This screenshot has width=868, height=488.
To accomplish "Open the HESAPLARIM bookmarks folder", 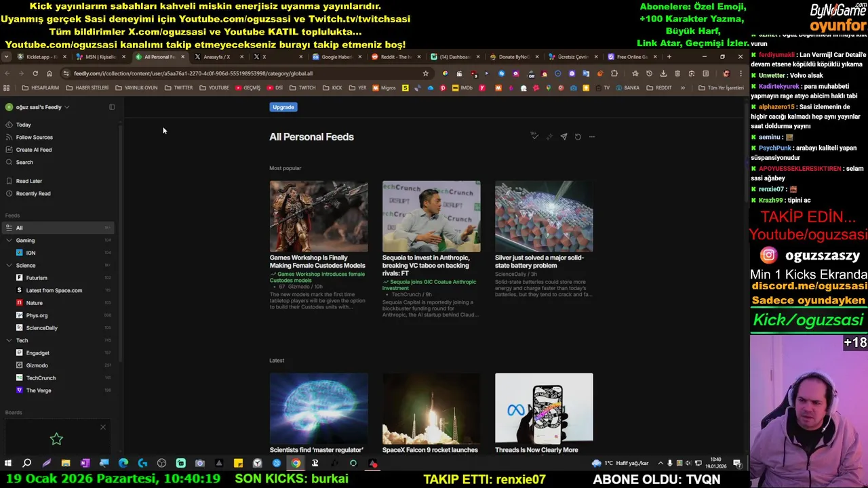I will tap(41, 88).
